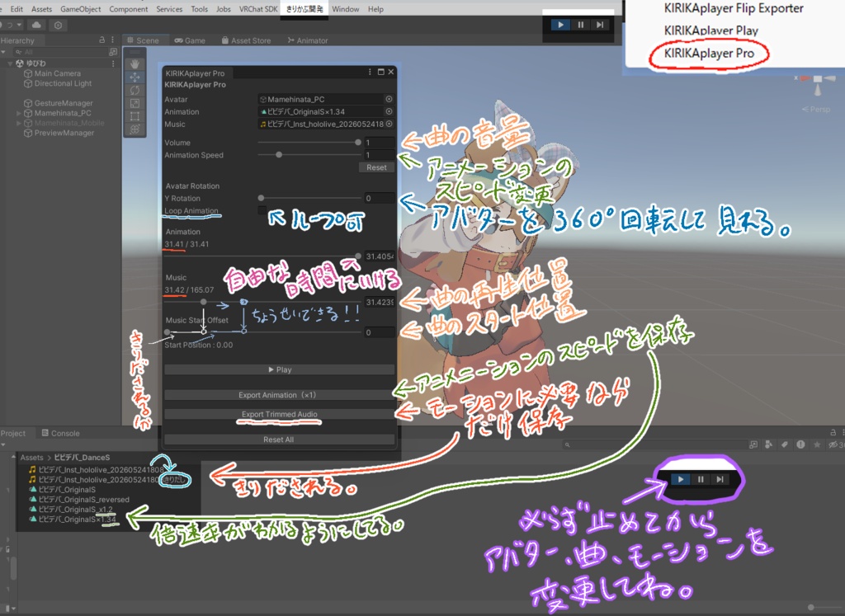Screen dimensions: 845x616
Task: Open the GameObject menu
Action: click(x=80, y=9)
